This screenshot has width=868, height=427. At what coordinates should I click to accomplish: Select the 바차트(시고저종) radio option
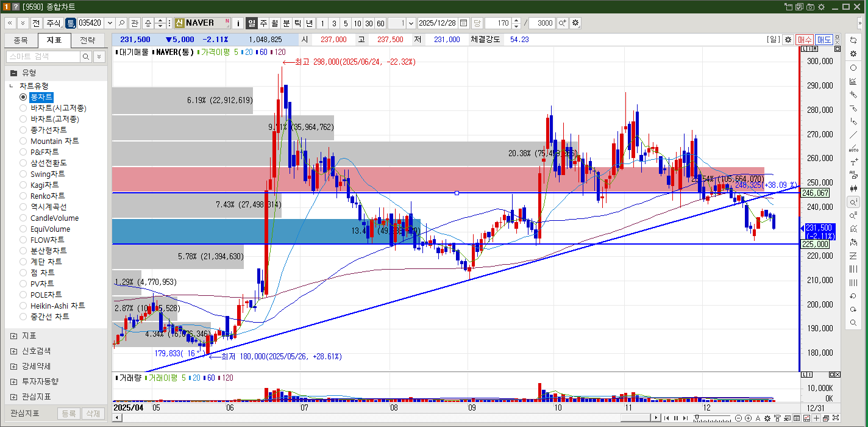tap(23, 108)
